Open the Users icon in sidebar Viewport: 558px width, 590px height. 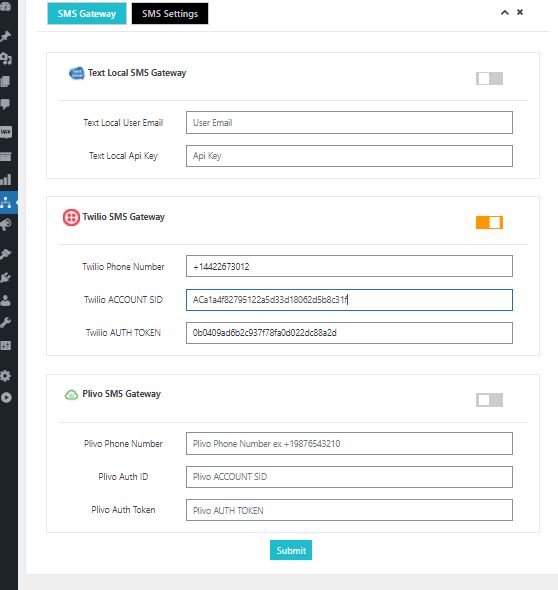click(x=5, y=300)
